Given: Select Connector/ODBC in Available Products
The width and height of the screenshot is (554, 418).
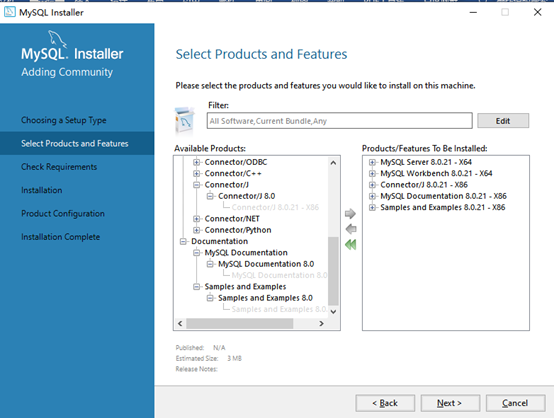Looking at the screenshot, I should tap(236, 162).
